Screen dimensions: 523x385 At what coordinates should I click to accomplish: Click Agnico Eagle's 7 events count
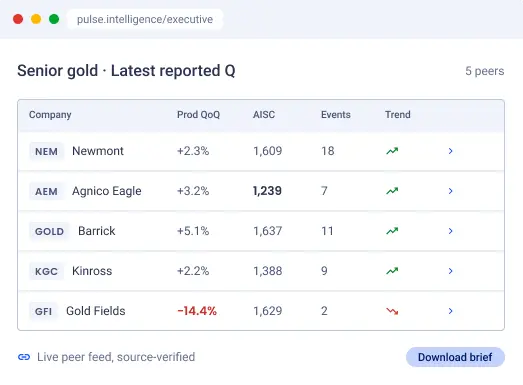click(324, 191)
